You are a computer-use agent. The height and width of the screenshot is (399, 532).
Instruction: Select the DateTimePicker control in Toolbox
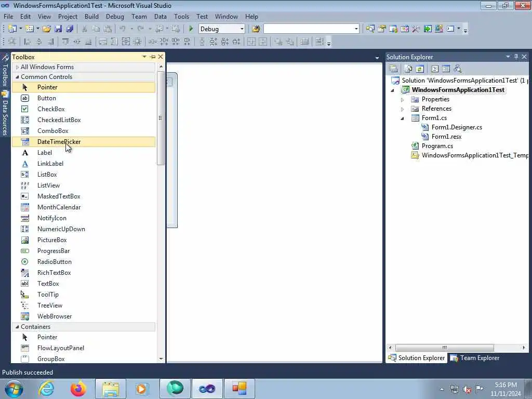84,142
